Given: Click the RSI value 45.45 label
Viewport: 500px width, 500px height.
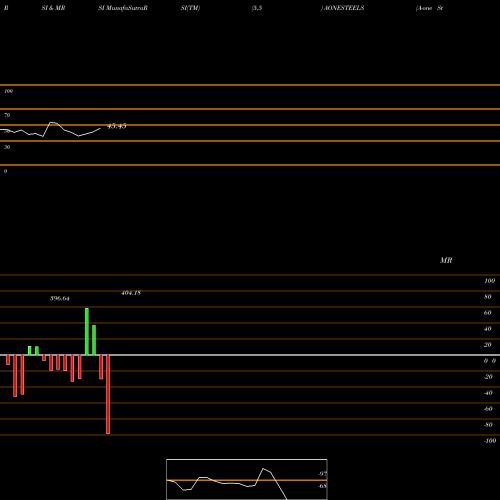Looking at the screenshot, I should point(116,126).
